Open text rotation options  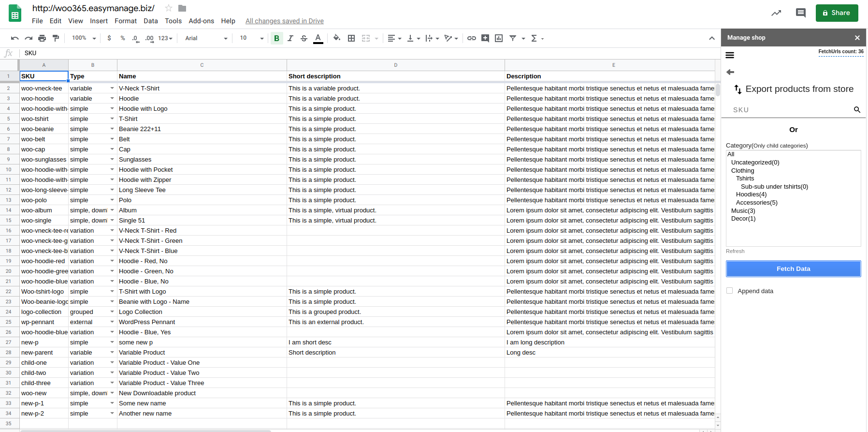pyautogui.click(x=451, y=38)
